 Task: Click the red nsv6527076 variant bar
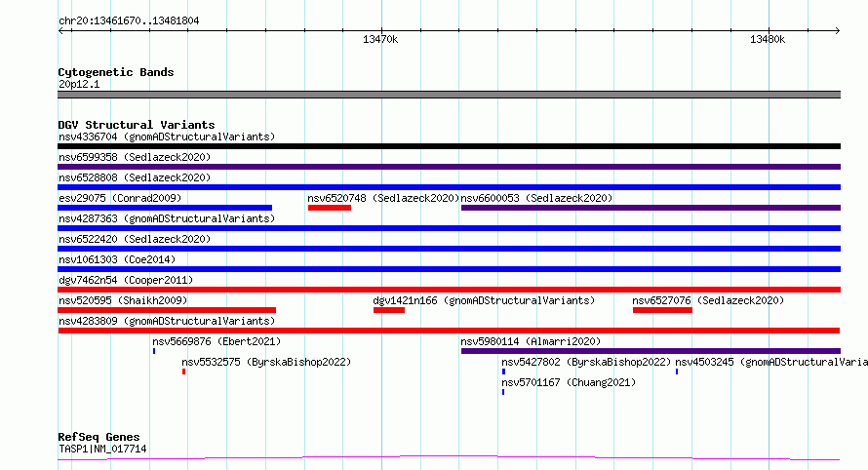click(x=662, y=310)
